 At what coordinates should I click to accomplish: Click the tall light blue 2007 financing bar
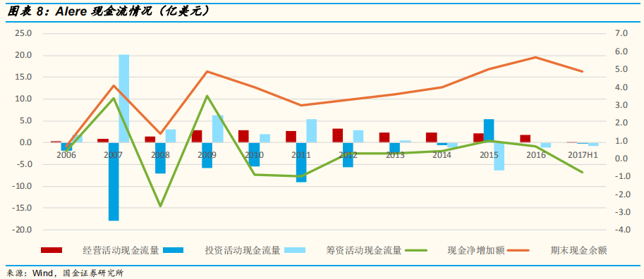[x=124, y=99]
